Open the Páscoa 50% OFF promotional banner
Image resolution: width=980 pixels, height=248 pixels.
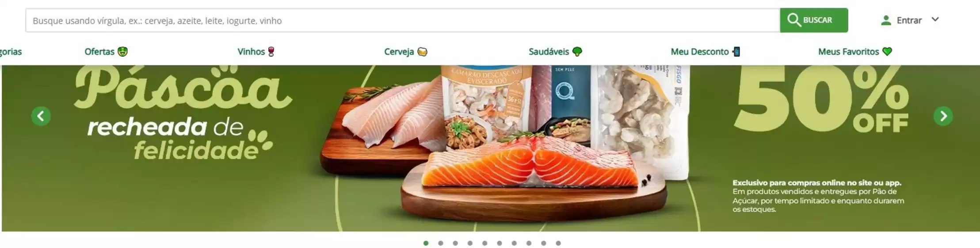coord(491,148)
